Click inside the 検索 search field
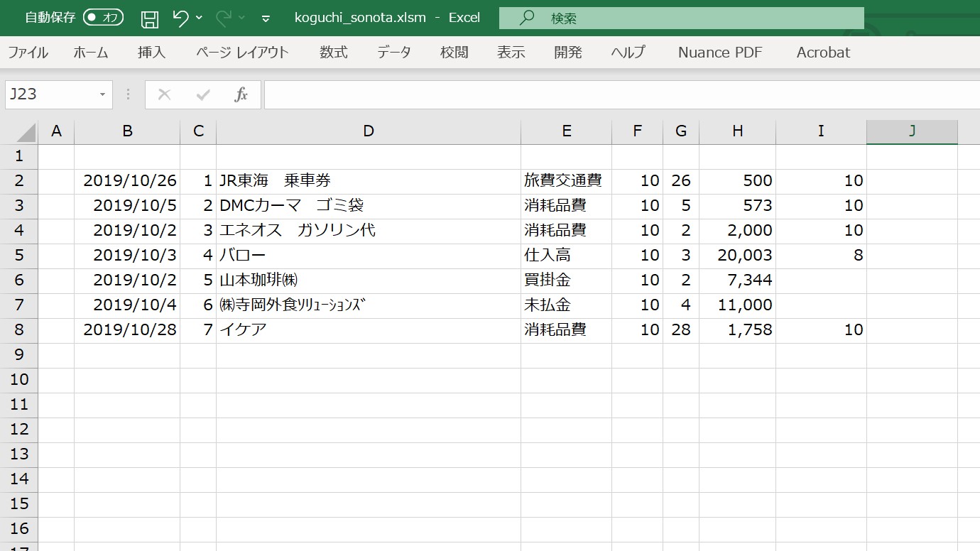 coord(682,18)
